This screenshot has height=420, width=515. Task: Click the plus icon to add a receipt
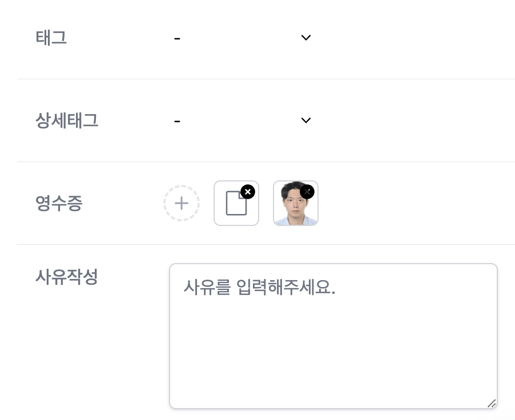(182, 203)
